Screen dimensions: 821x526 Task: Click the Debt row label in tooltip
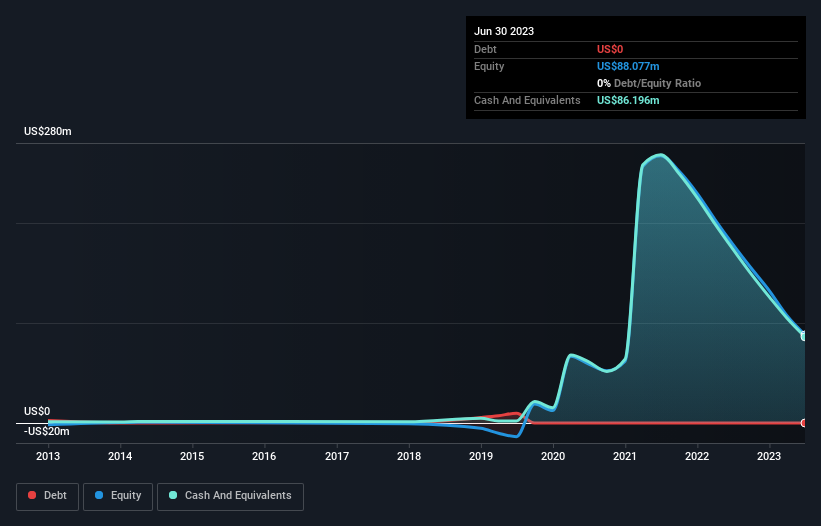pyautogui.click(x=485, y=49)
